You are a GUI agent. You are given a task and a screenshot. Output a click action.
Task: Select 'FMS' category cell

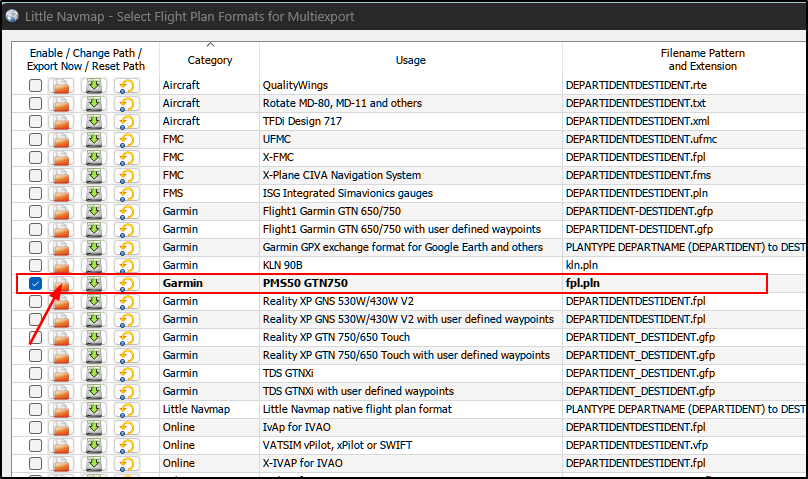pyautogui.click(x=210, y=194)
